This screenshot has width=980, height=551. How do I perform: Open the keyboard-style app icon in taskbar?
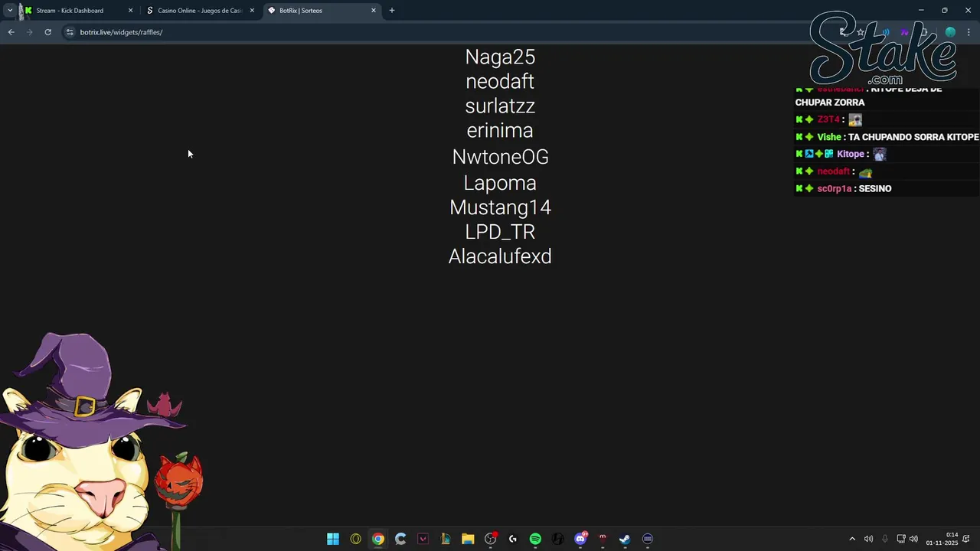coord(648,539)
